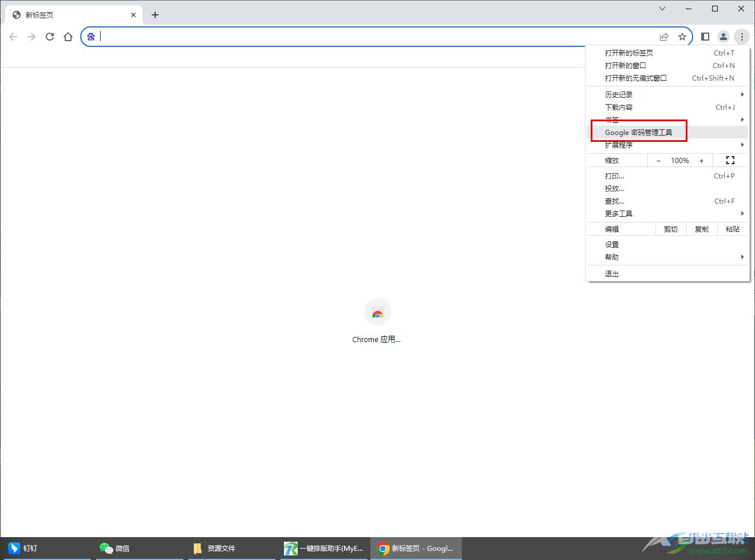Close the 新标签页 tab
This screenshot has height=560, width=755.
coord(133,15)
